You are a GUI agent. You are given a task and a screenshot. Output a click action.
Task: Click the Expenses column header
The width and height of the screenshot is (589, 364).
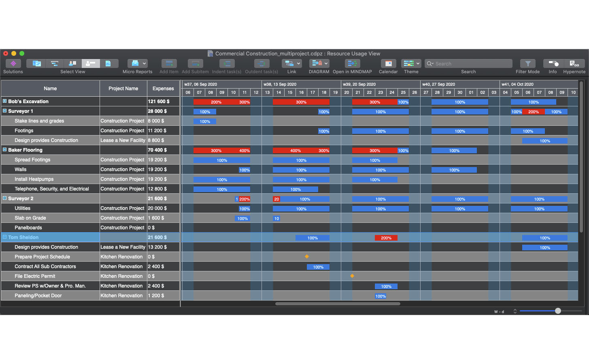[163, 88]
